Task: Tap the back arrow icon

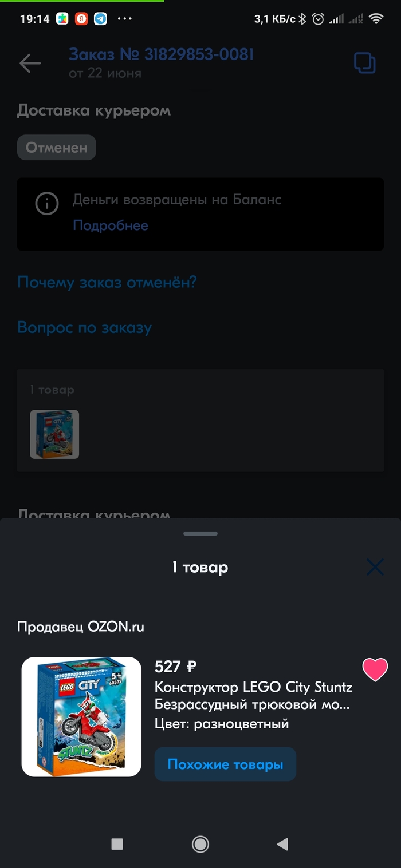Action: click(30, 64)
